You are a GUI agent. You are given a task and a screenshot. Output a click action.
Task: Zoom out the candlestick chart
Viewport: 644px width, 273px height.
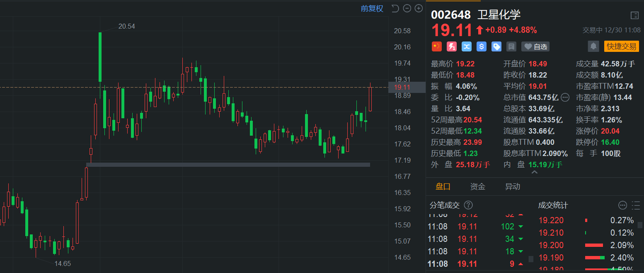point(407,8)
